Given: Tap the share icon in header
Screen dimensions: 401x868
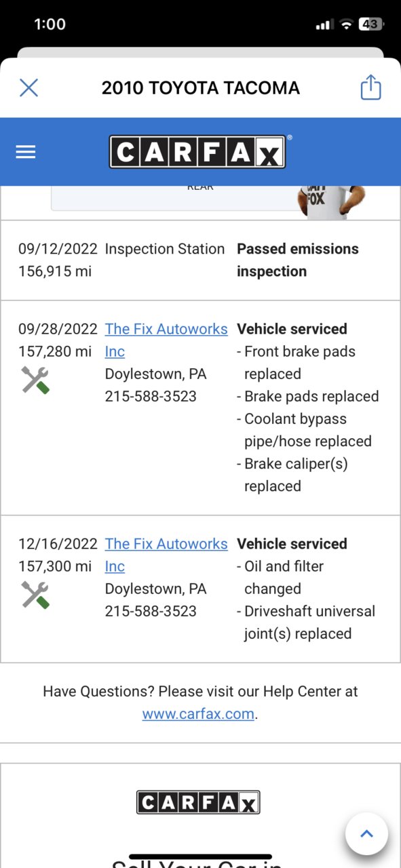Looking at the screenshot, I should click(x=370, y=87).
